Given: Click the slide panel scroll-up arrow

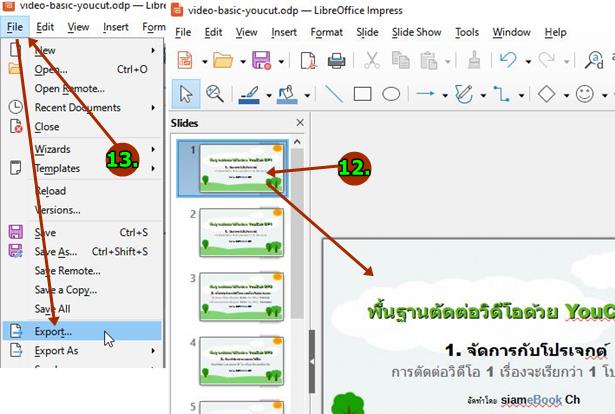Looking at the screenshot, I should tap(297, 142).
